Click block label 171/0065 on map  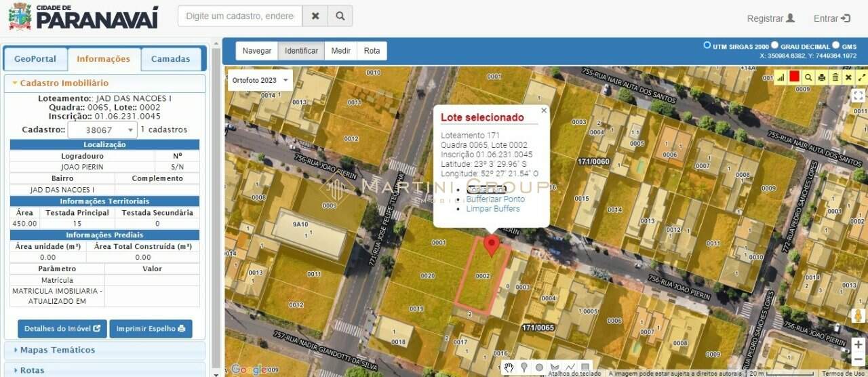coord(538,328)
